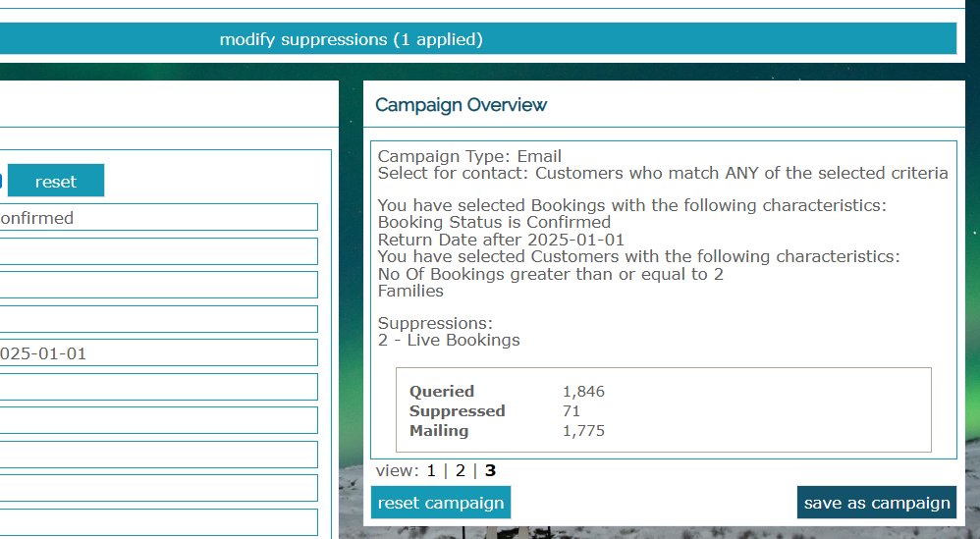Click the '2 - Live Bookings' suppression entry
980x539 pixels.
pyautogui.click(x=449, y=340)
